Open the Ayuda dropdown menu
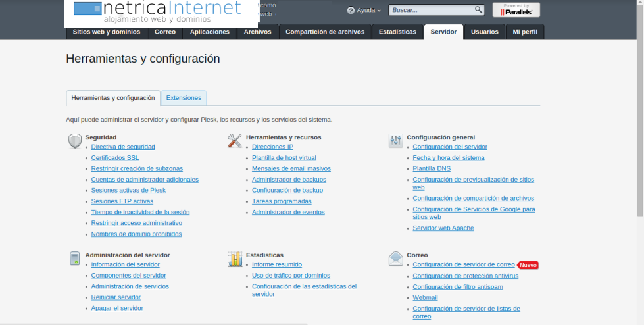The image size is (644, 325). click(364, 11)
